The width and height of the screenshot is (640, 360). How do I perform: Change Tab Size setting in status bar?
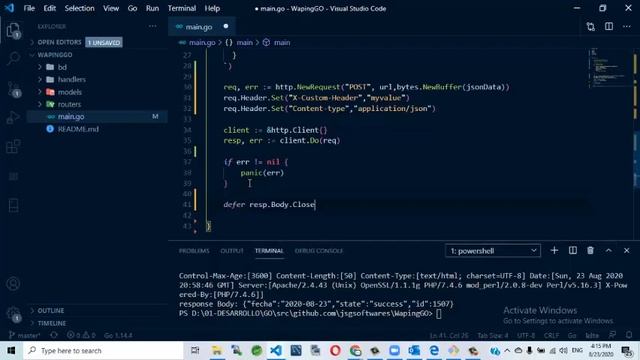(493, 336)
